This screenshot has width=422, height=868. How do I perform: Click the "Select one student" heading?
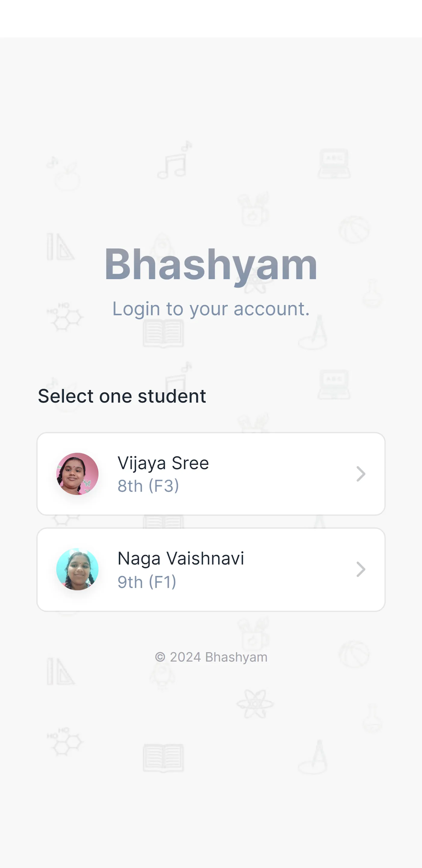[122, 396]
